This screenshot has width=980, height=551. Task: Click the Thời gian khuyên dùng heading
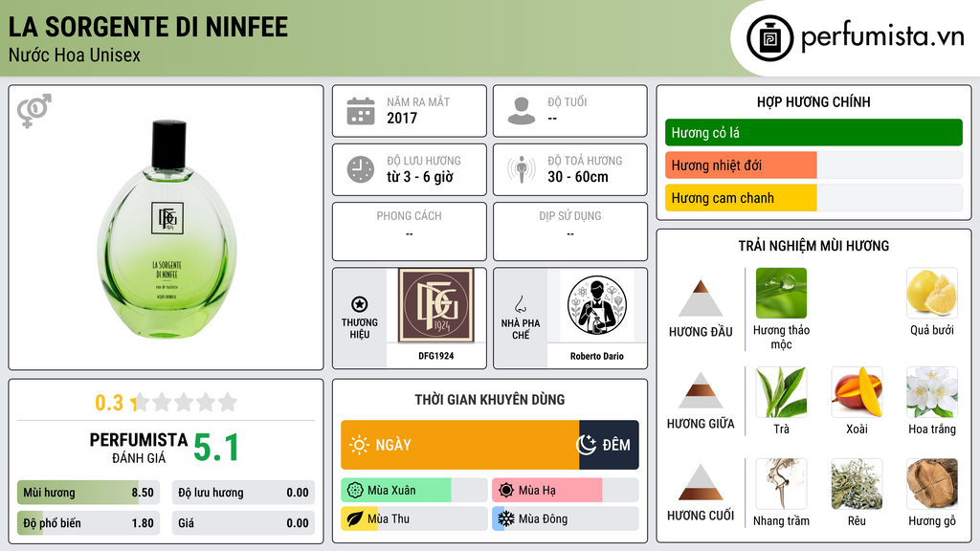(x=490, y=399)
